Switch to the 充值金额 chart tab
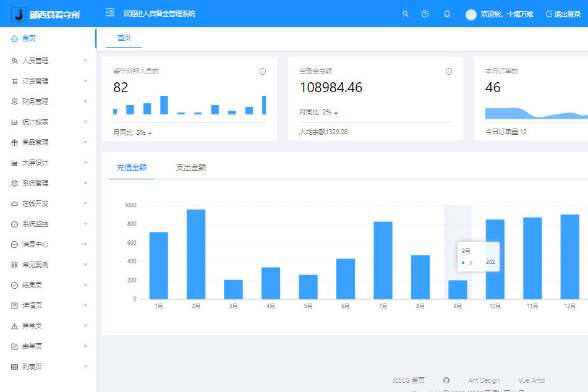This screenshot has height=392, width=588. coord(132,168)
